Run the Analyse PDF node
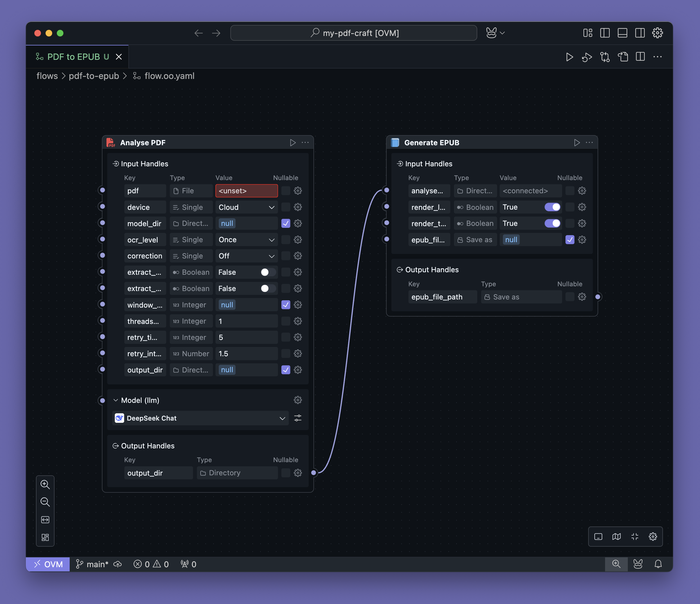 tap(293, 142)
